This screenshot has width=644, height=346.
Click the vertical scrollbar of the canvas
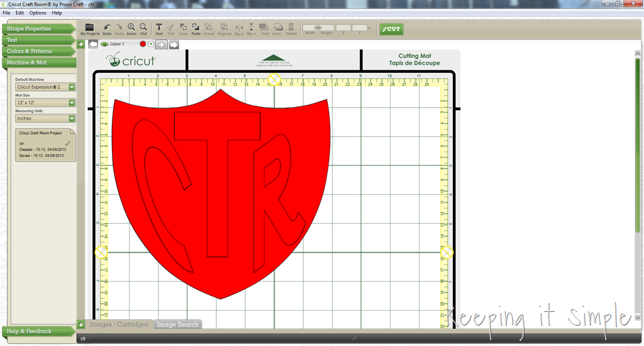(x=638, y=146)
